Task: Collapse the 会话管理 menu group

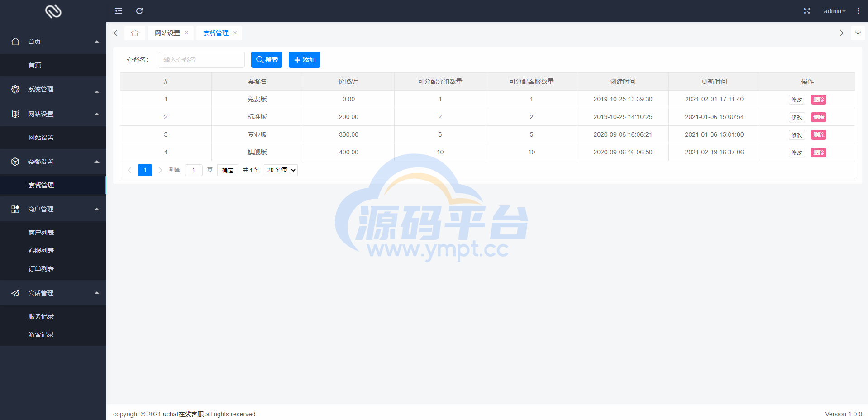Action: 97,293
